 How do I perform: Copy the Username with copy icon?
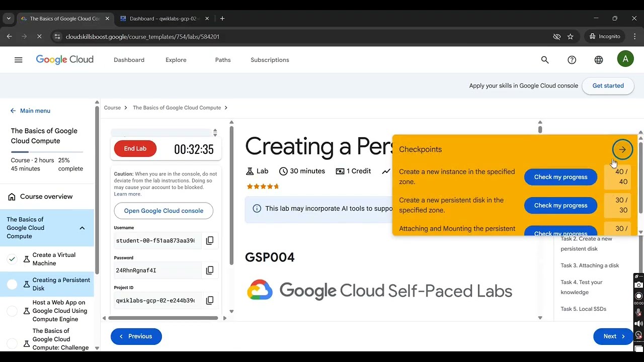[210, 240]
